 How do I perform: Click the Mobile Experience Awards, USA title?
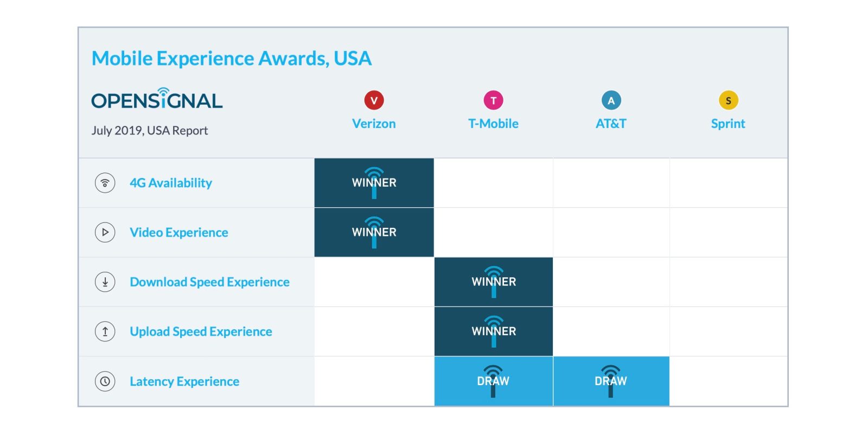232,58
